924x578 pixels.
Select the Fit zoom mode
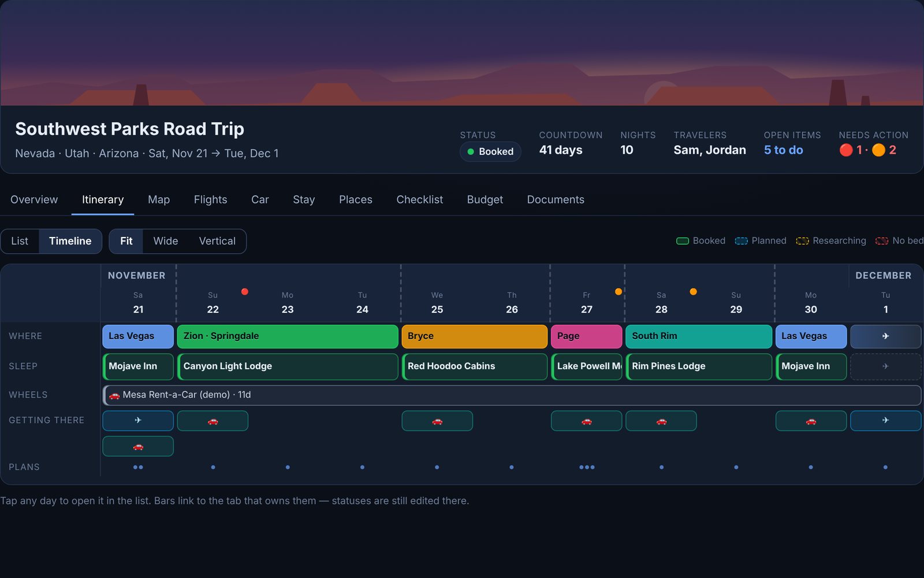[126, 241]
